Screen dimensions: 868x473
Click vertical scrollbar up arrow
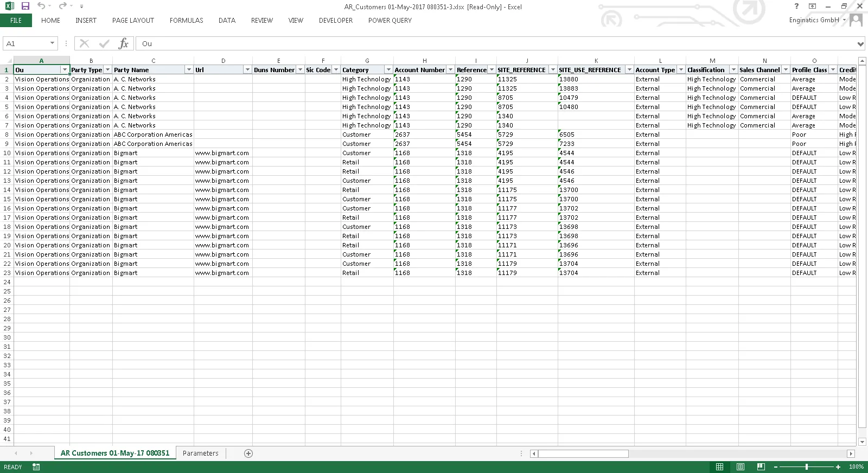862,61
